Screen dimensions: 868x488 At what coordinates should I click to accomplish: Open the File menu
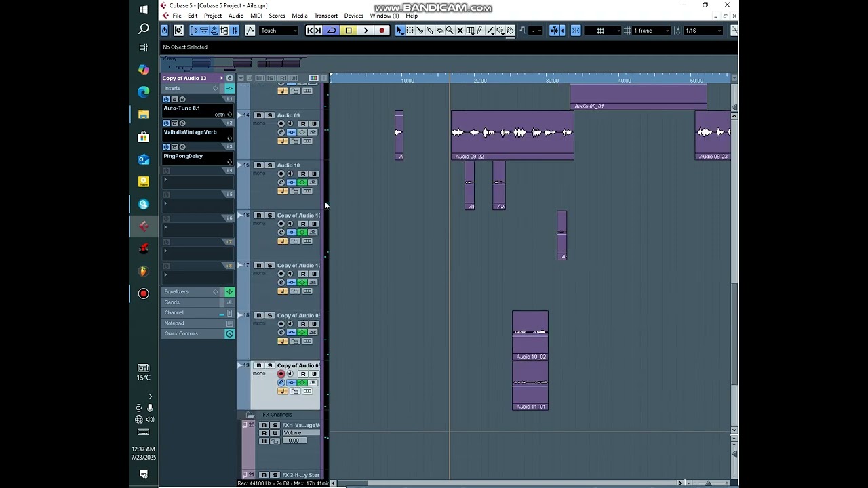177,16
